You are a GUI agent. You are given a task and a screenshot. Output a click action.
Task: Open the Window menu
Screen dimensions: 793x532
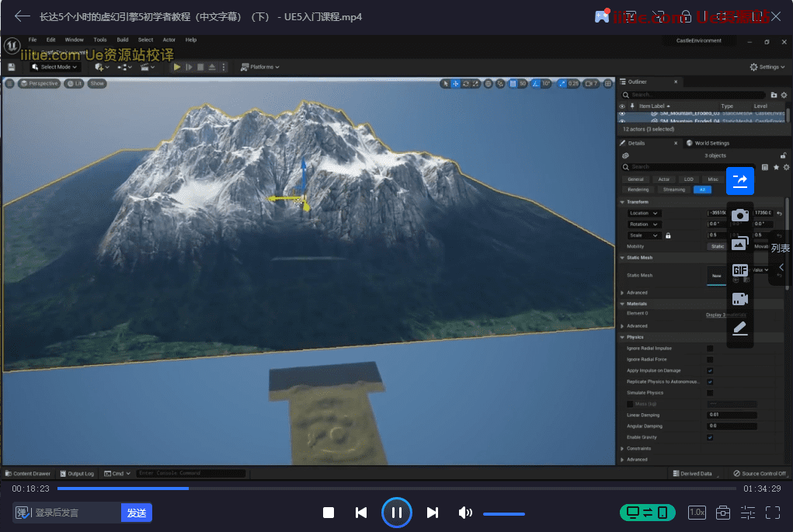[x=74, y=40]
